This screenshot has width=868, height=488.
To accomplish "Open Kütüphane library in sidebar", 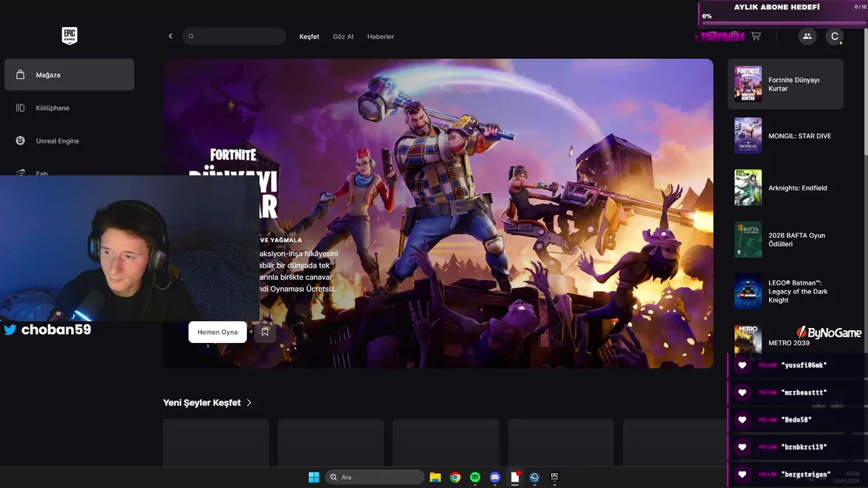I will pos(69,108).
